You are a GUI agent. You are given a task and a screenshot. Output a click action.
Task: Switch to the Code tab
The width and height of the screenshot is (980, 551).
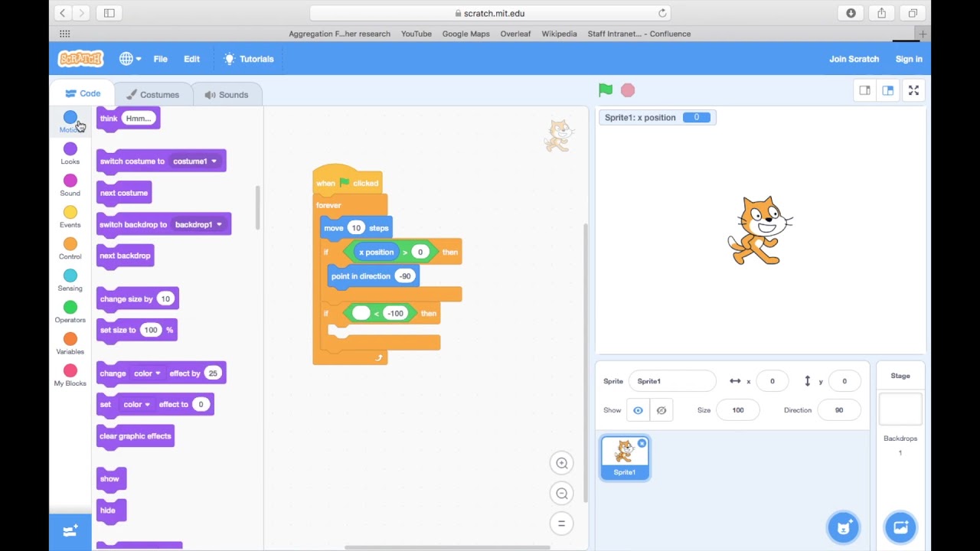tap(83, 93)
